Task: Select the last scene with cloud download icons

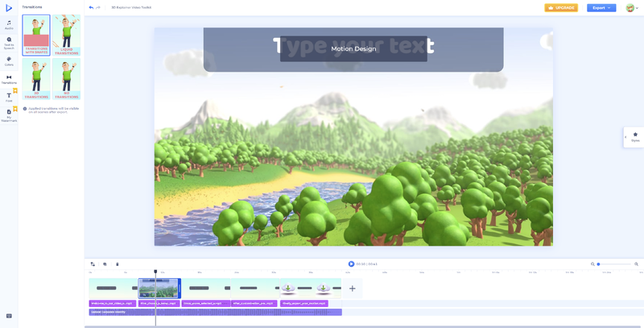Action: [x=311, y=289]
